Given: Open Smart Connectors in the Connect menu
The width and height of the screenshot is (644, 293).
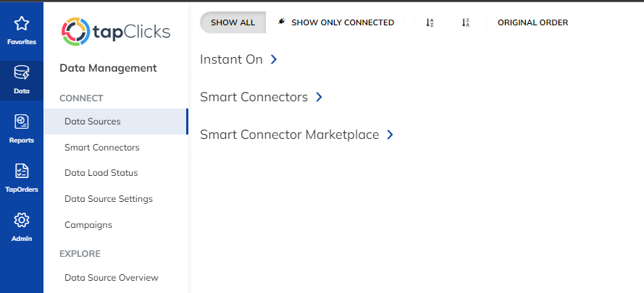Looking at the screenshot, I should click(x=102, y=148).
